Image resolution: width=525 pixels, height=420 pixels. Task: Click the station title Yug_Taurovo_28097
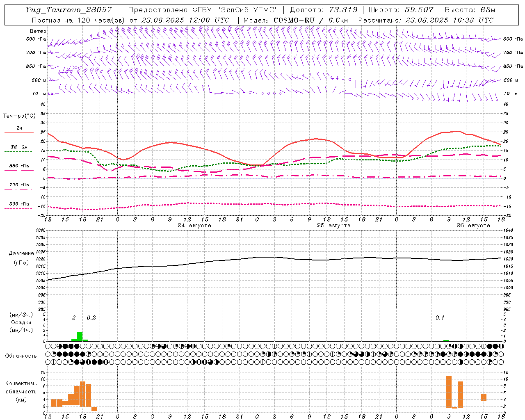[x=68, y=10]
